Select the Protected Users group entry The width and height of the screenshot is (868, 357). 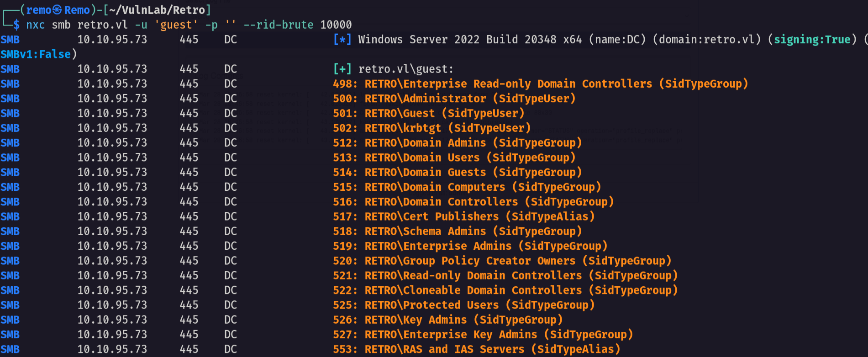click(x=464, y=305)
